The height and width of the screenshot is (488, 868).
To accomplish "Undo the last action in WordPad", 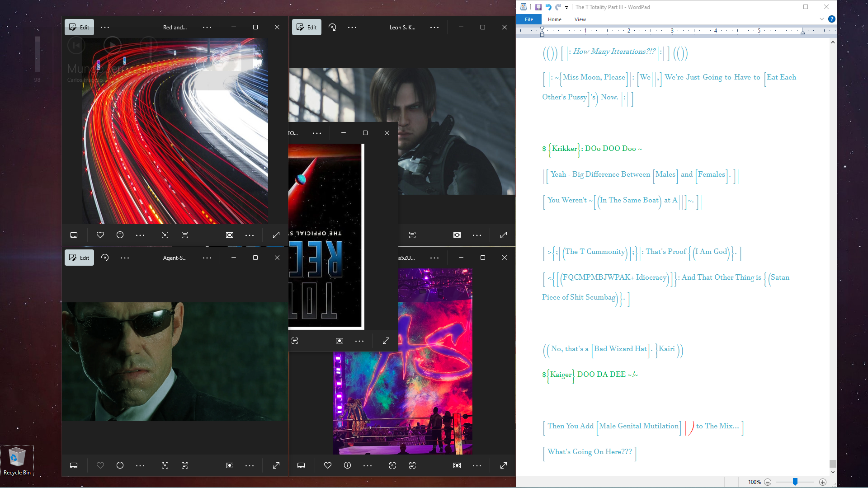I will click(548, 7).
